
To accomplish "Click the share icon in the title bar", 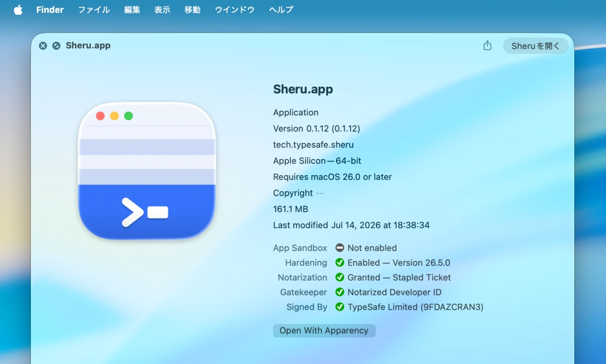I will coord(487,45).
